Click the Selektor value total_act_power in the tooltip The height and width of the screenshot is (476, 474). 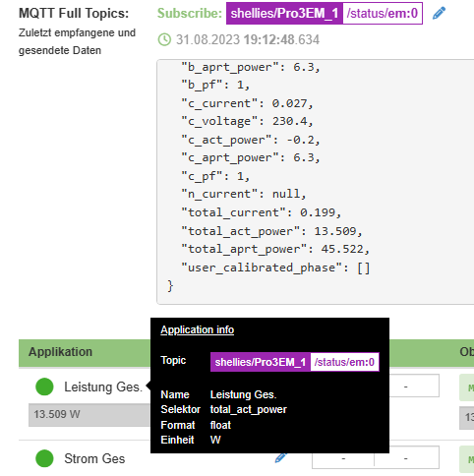(x=249, y=409)
